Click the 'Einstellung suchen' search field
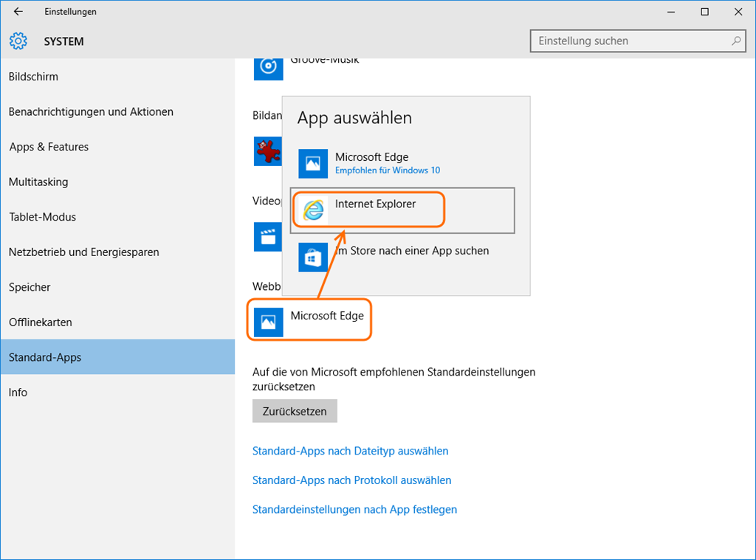 tap(631, 41)
